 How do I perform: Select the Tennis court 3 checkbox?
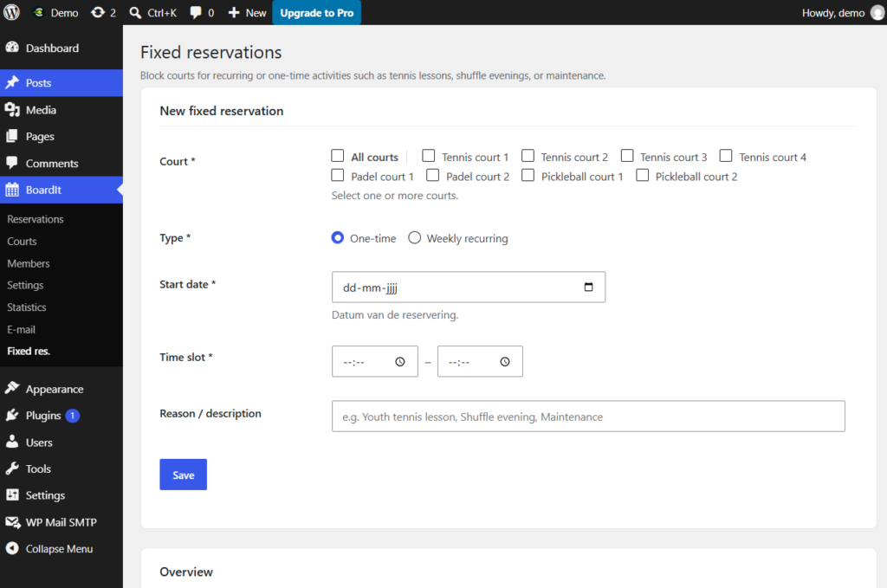627,156
